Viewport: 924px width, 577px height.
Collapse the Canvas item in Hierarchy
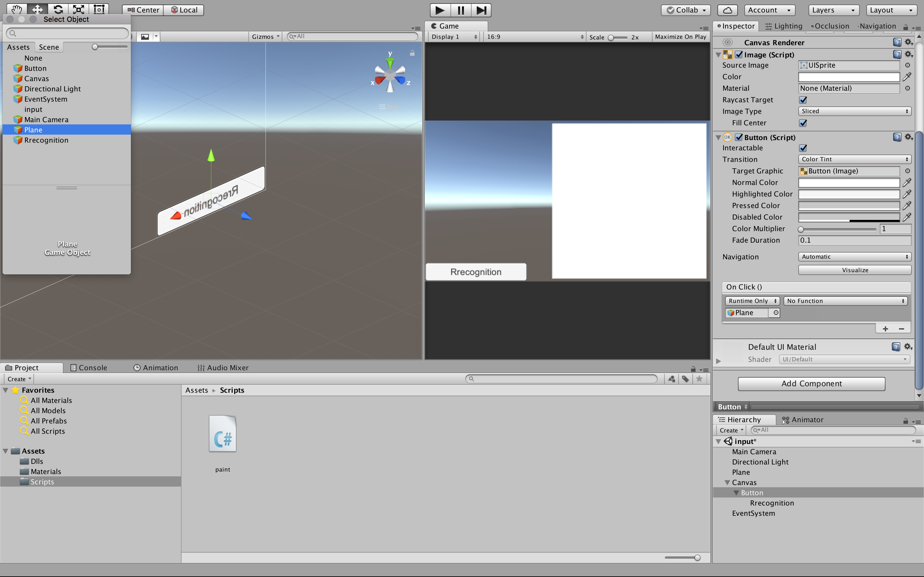(727, 482)
